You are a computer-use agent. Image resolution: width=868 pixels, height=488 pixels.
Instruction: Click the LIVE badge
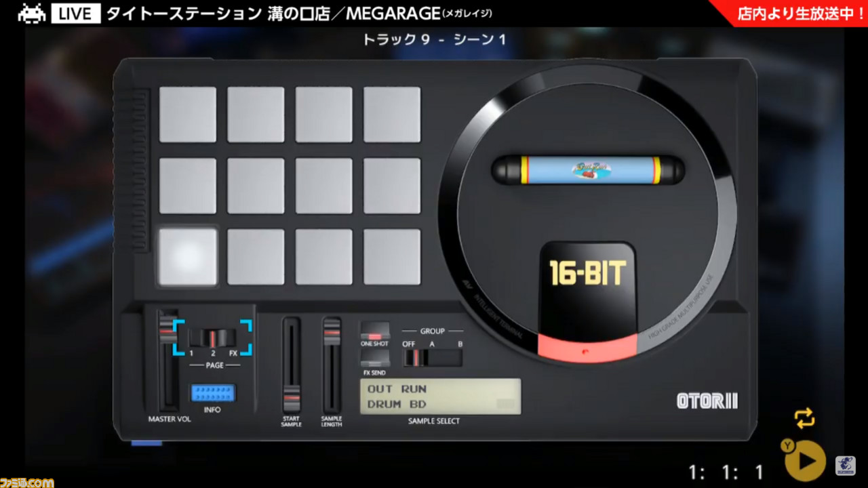coord(75,14)
